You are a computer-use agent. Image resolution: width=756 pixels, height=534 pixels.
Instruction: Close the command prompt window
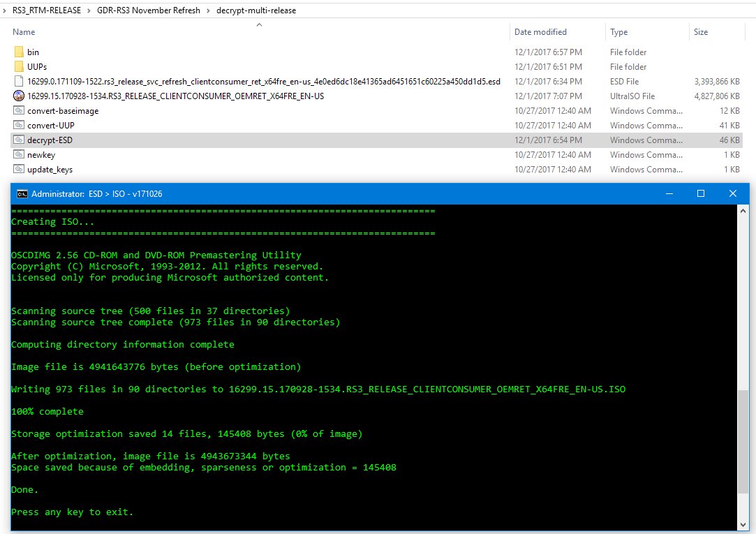coord(733,193)
